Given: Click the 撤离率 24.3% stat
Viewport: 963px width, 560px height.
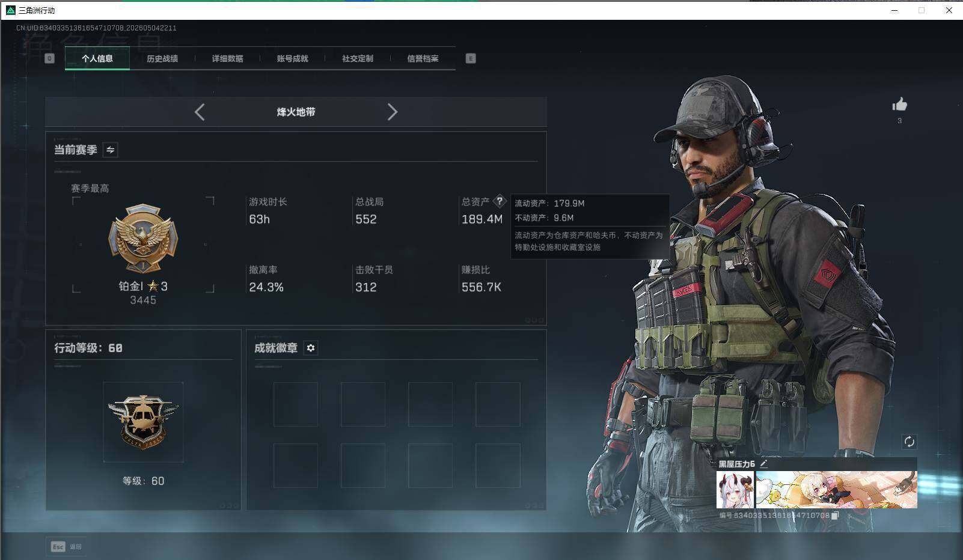Looking at the screenshot, I should pyautogui.click(x=266, y=279).
